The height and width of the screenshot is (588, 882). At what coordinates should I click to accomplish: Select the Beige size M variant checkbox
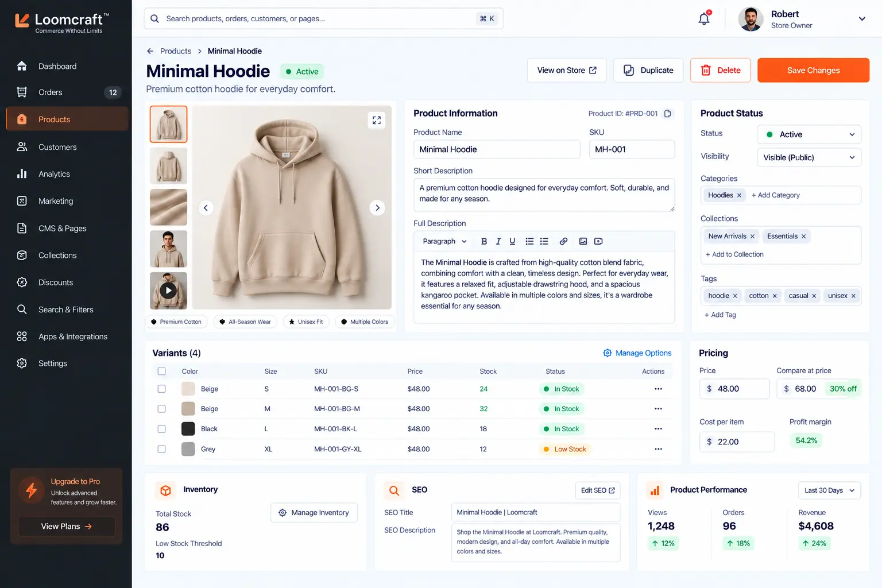tap(162, 409)
